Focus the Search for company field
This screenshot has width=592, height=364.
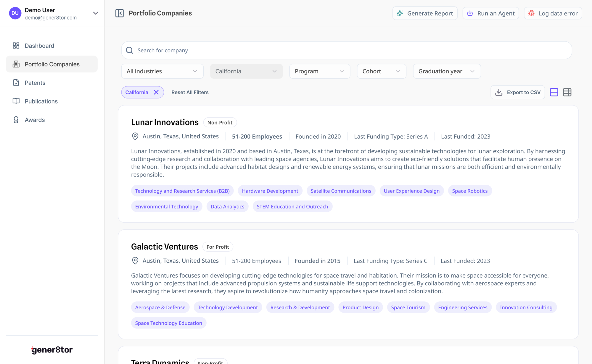pyautogui.click(x=346, y=50)
